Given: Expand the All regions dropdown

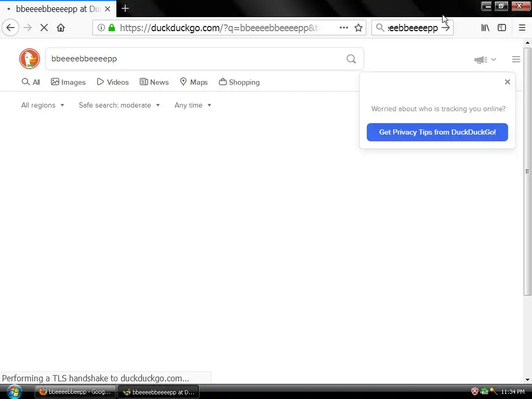Looking at the screenshot, I should [43, 105].
